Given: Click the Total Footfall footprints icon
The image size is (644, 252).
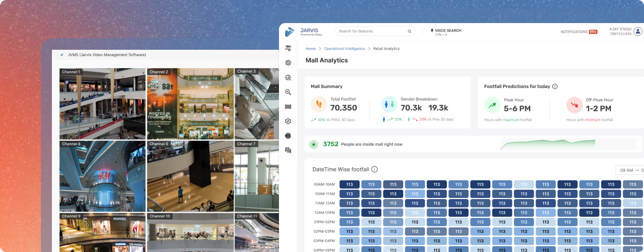Looking at the screenshot, I should [x=319, y=104].
